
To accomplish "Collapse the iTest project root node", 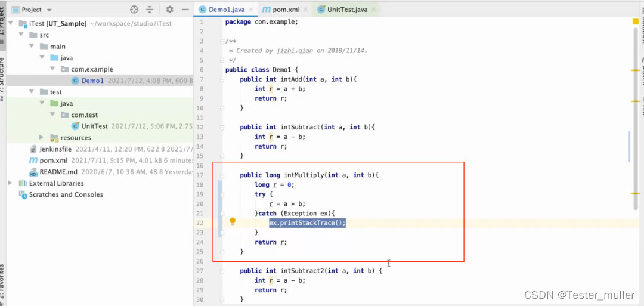I will click(x=10, y=24).
